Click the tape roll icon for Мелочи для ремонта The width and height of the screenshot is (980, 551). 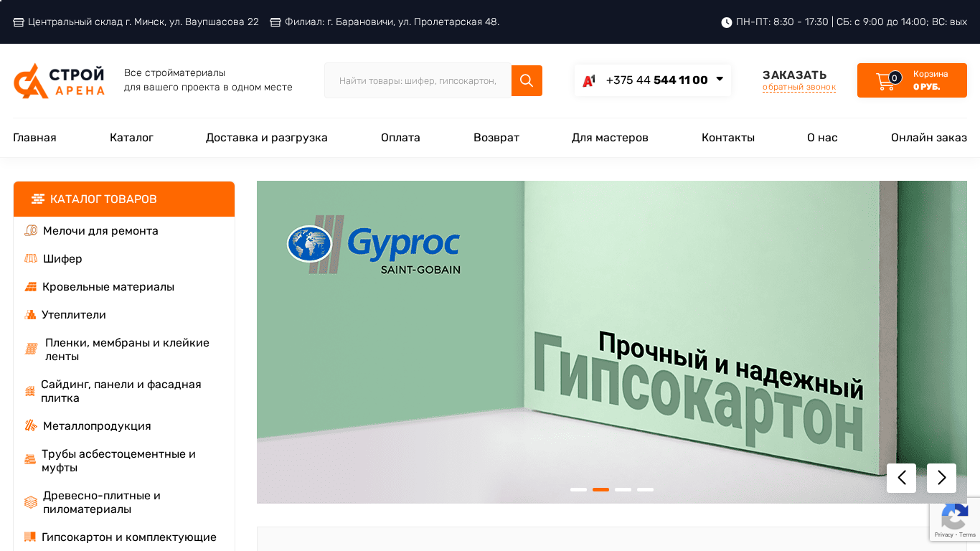coord(31,230)
